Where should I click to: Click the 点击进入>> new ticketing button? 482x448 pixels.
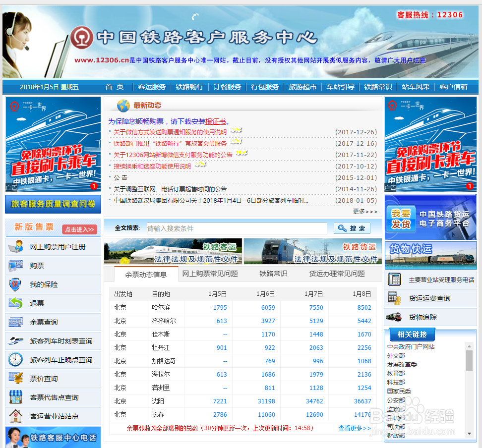pos(80,229)
